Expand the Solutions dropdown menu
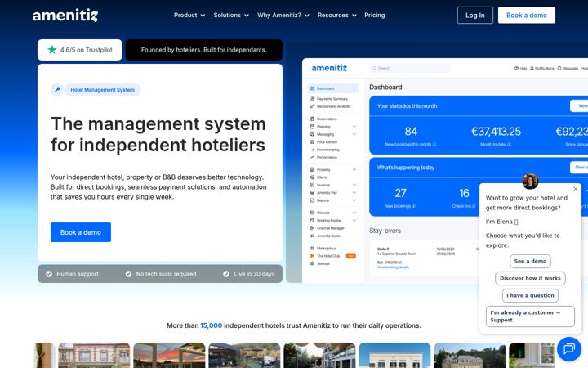 [x=231, y=15]
